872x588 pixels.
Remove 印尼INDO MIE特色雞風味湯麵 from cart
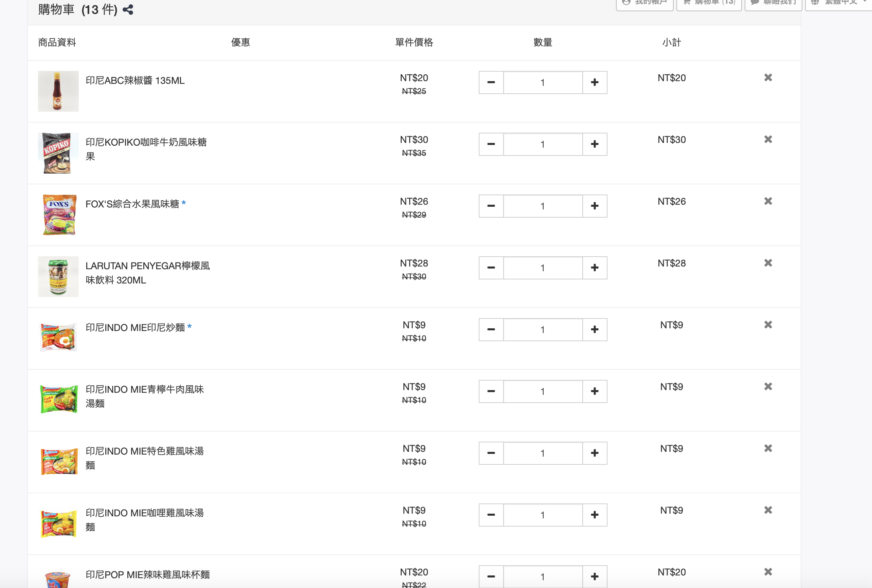tap(768, 448)
